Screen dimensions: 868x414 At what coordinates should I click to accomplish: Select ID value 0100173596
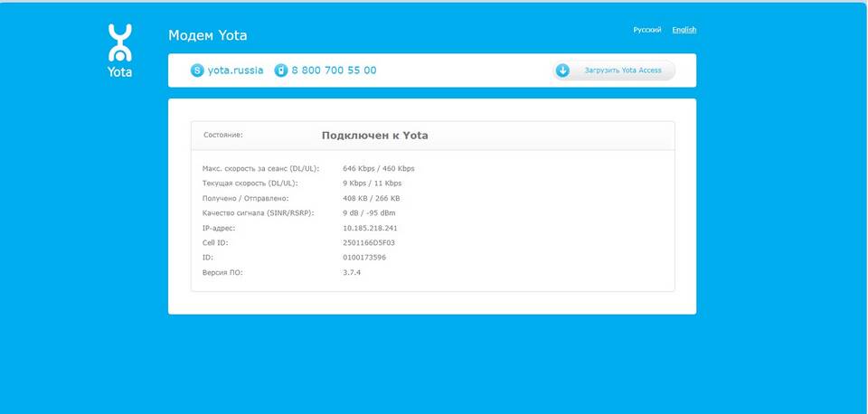click(364, 258)
